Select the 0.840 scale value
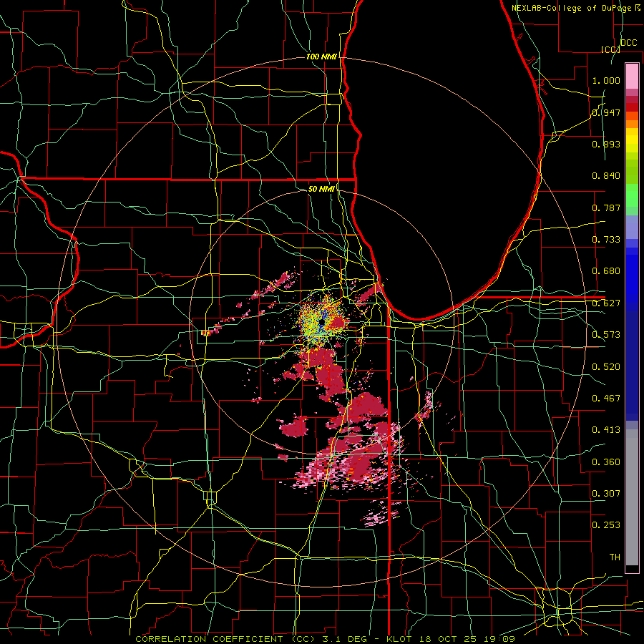Viewport: 644px width, 644px height. point(606,176)
